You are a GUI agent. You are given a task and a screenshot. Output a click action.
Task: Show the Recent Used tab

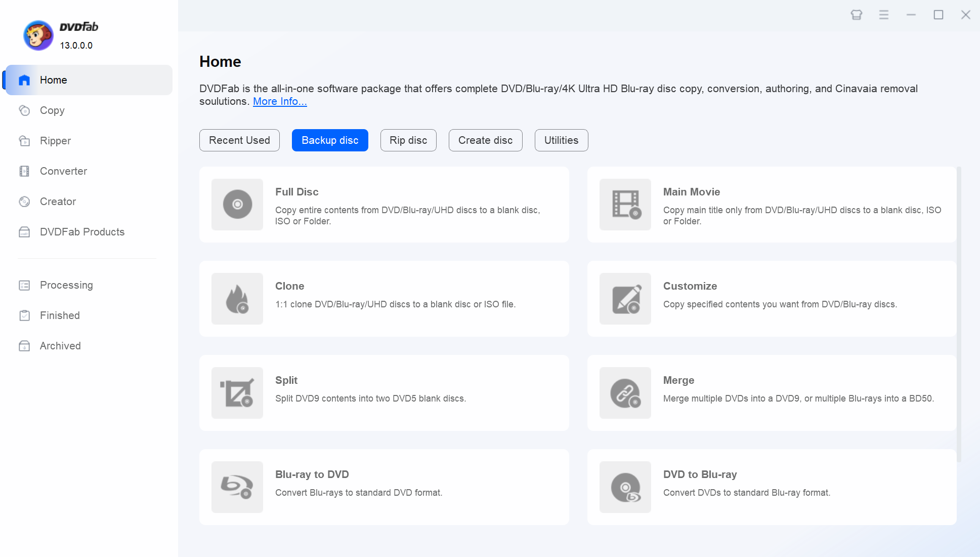coord(239,140)
